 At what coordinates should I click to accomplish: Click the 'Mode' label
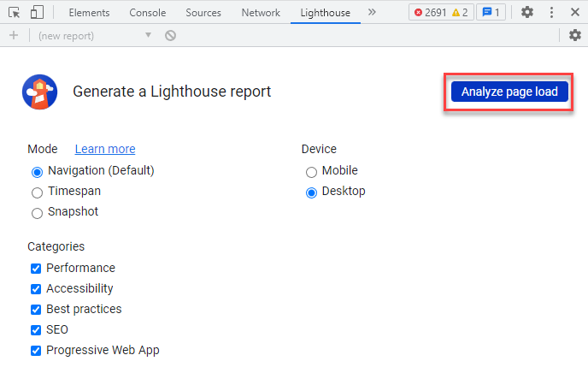pyautogui.click(x=43, y=149)
